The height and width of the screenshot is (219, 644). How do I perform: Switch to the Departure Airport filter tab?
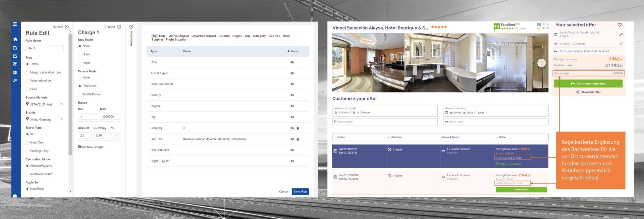pos(204,36)
